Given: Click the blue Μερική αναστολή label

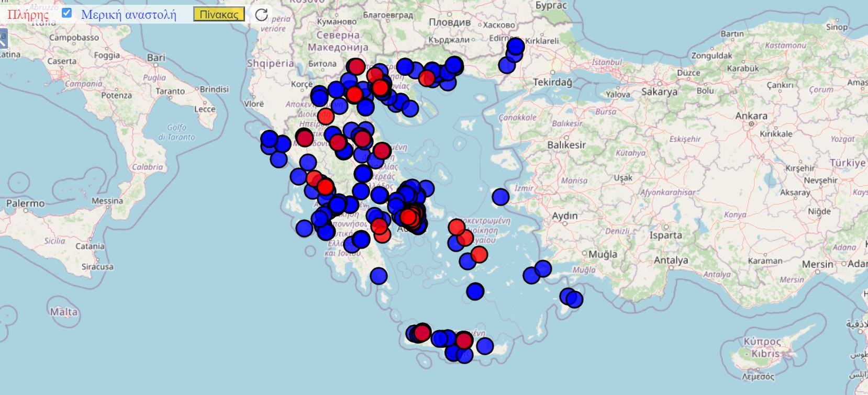Looking at the screenshot, I should (129, 14).
